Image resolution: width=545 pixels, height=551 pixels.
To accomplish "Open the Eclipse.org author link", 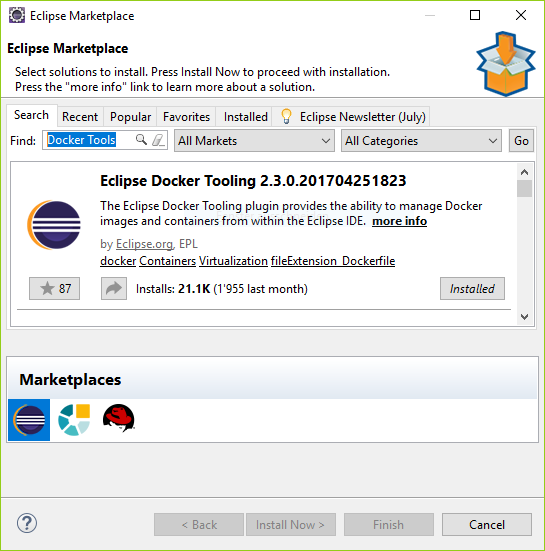I will (144, 244).
